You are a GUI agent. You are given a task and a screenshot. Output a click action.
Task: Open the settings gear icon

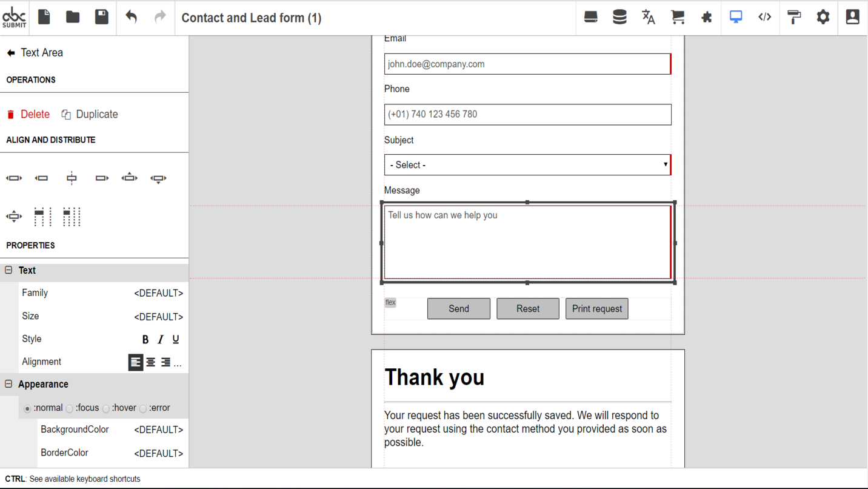(823, 17)
